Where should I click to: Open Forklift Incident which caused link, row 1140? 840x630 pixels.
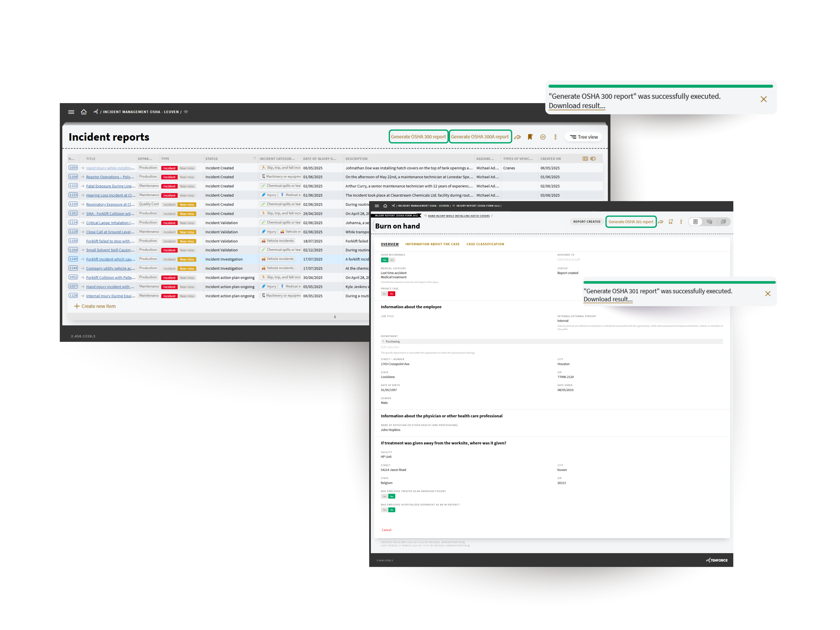point(110,259)
